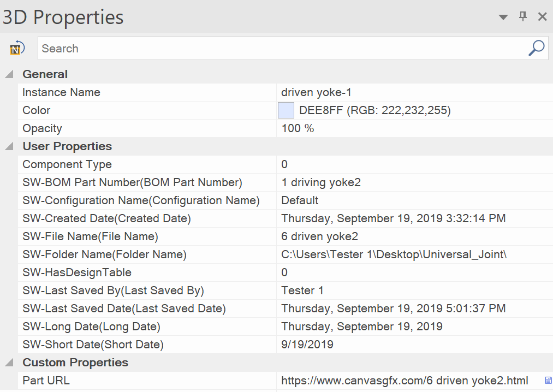This screenshot has width=553, height=392.
Task: Open the canvasgfx.com Part URL link
Action: [405, 381]
